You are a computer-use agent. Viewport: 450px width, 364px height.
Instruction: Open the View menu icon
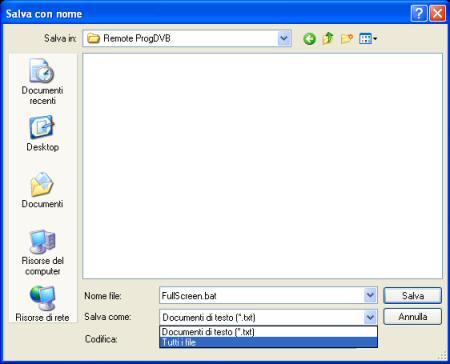(x=368, y=39)
